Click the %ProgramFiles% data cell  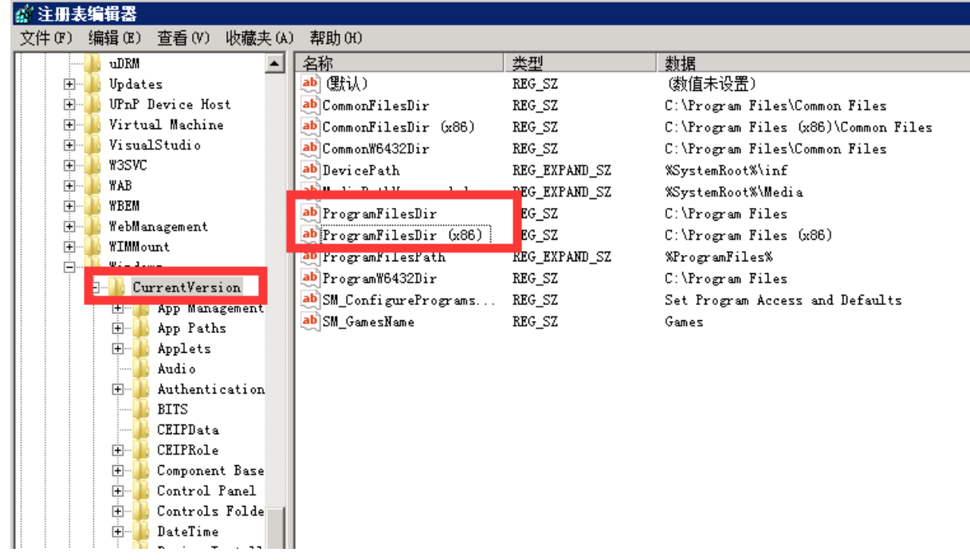[718, 257]
